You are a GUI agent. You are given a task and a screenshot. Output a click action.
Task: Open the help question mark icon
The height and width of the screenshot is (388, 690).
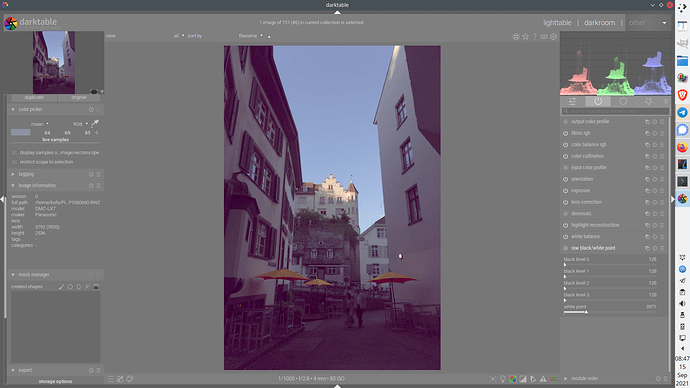[535, 37]
